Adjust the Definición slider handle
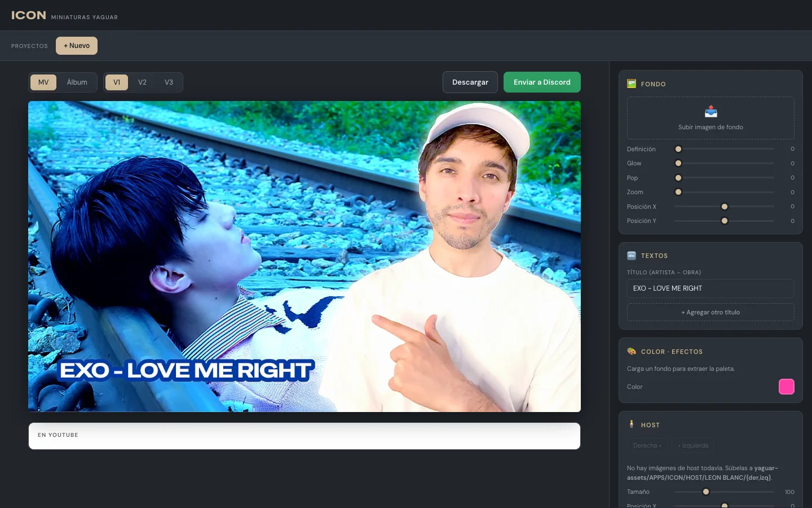 (x=678, y=149)
